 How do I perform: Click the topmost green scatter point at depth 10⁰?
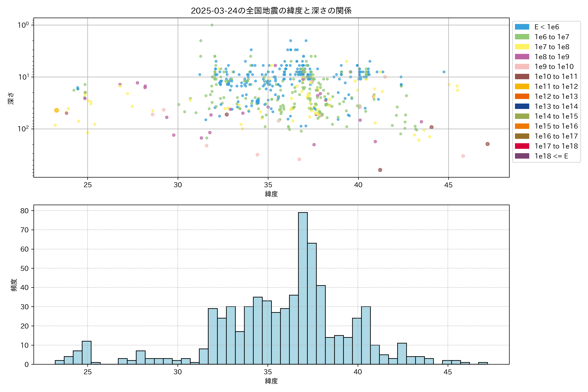click(212, 25)
